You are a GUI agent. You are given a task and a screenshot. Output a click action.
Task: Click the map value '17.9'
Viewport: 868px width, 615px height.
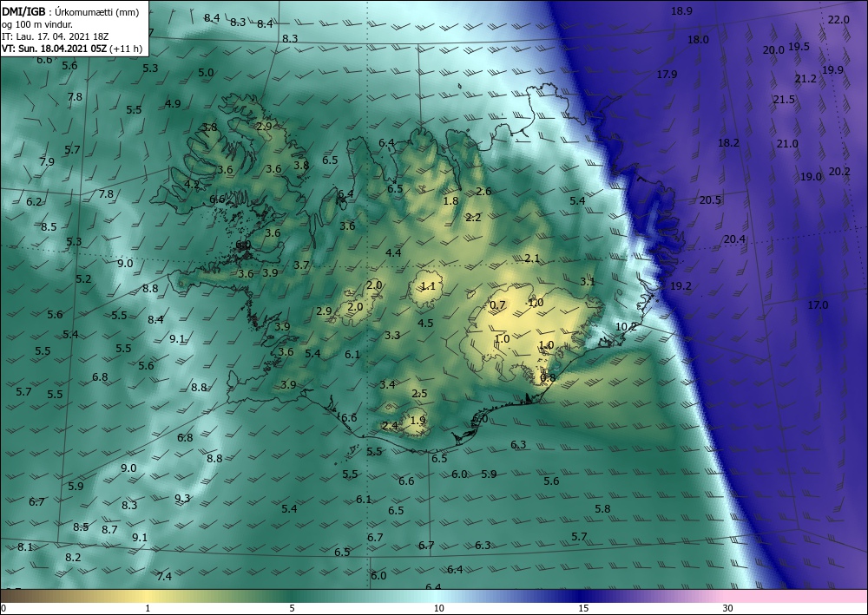click(x=667, y=75)
